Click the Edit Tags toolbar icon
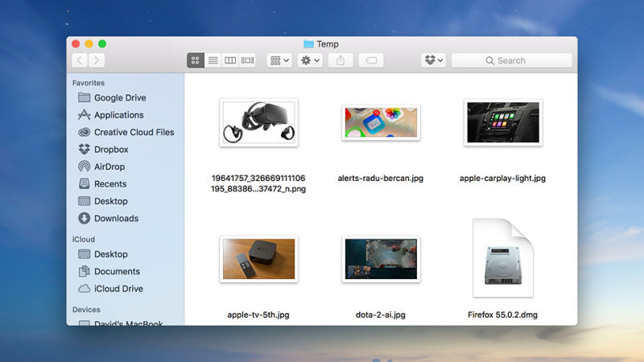Screen dimensions: 644x362 (x=371, y=60)
